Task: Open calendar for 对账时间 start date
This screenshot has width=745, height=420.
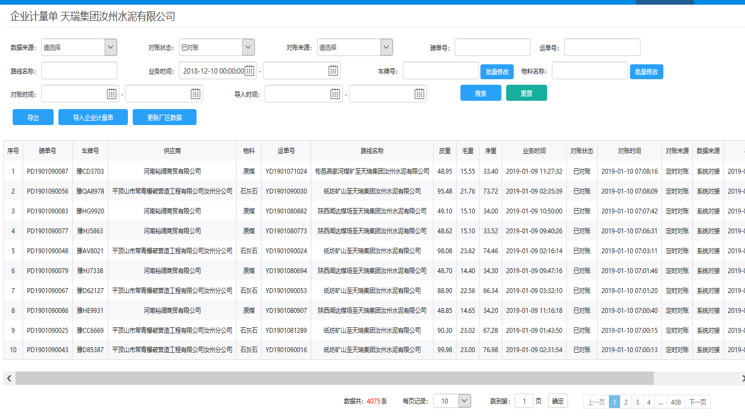Action: click(111, 94)
